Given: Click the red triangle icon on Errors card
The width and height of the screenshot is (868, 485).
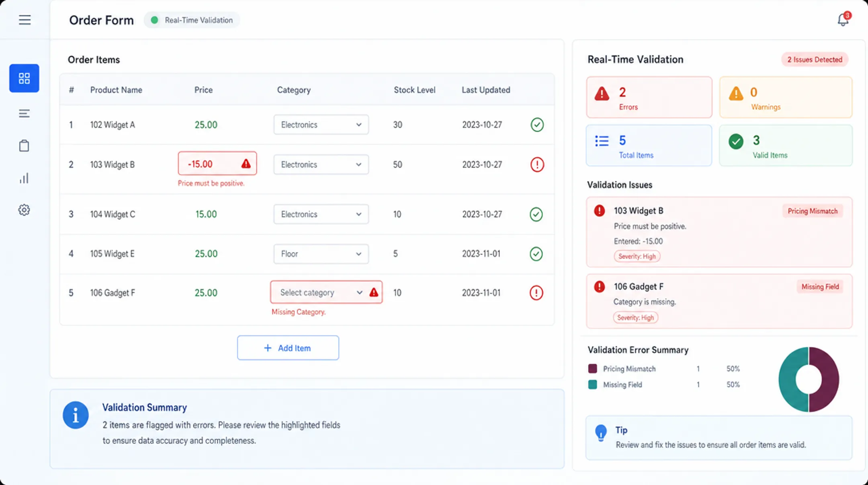Looking at the screenshot, I should coord(602,94).
